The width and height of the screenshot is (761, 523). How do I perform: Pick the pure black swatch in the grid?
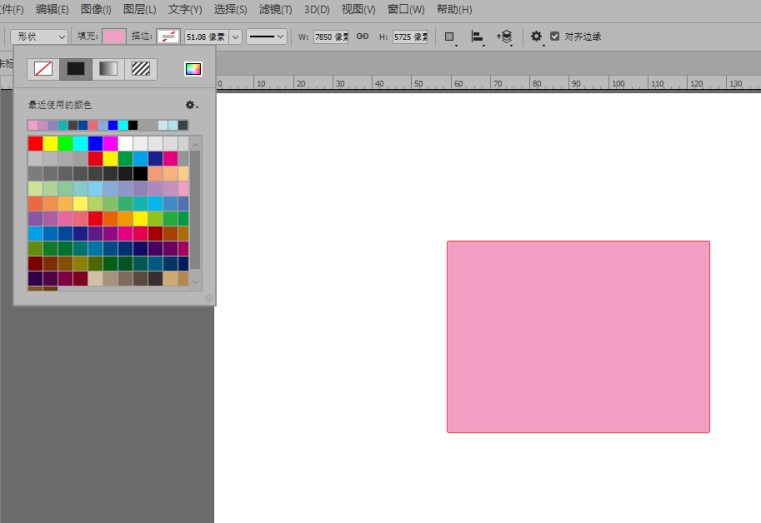[140, 173]
